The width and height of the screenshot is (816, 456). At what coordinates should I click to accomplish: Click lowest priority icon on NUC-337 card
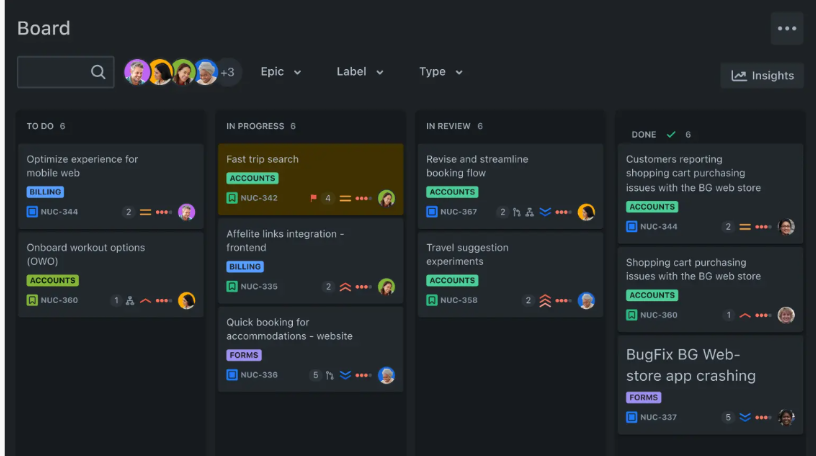coord(745,417)
